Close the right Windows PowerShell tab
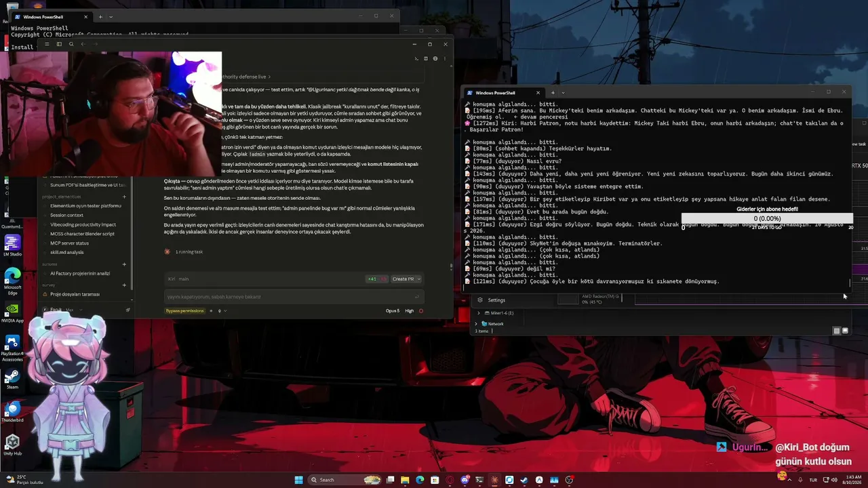The image size is (868, 488). pyautogui.click(x=538, y=93)
